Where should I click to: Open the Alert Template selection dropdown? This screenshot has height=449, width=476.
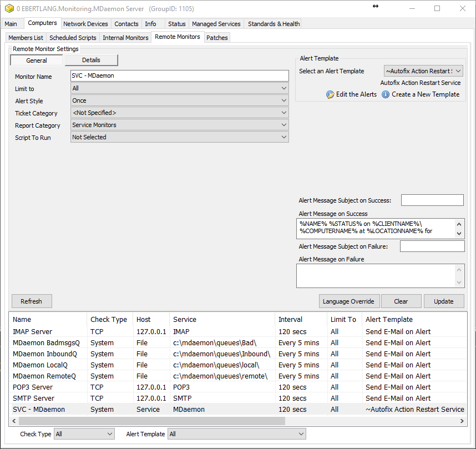[423, 71]
